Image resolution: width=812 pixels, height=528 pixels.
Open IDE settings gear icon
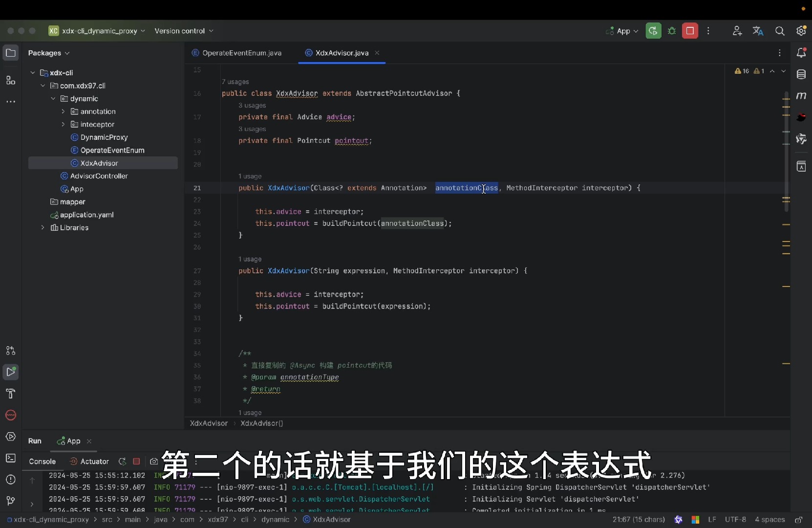click(x=801, y=31)
